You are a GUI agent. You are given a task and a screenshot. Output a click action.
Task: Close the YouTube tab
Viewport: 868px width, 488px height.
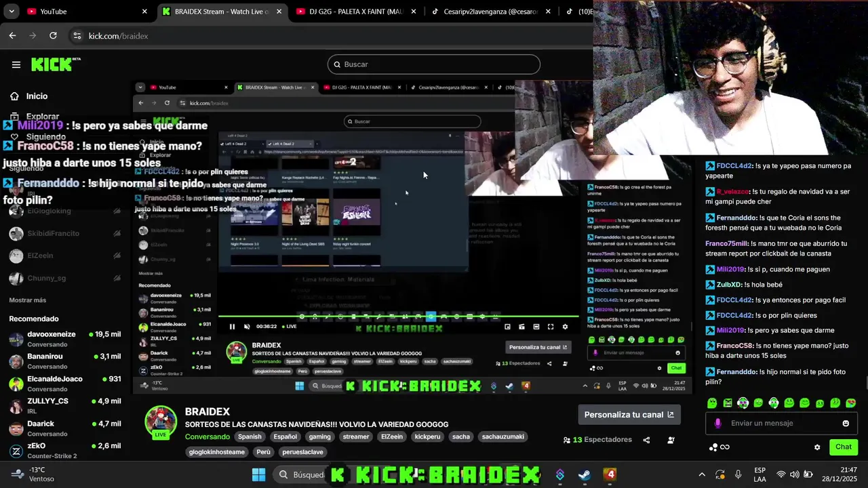coord(144,12)
